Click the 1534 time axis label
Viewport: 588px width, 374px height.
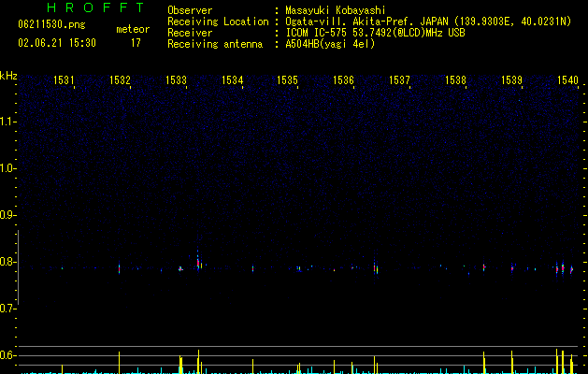coord(232,79)
